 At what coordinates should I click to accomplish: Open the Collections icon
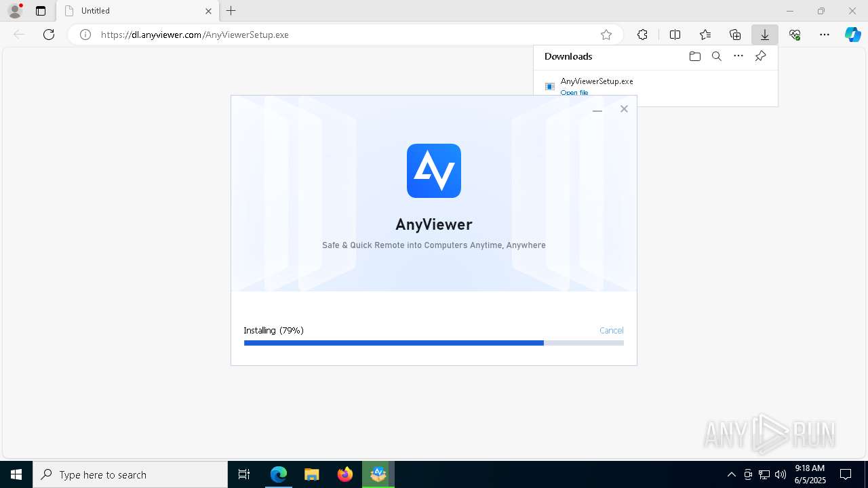[735, 35]
